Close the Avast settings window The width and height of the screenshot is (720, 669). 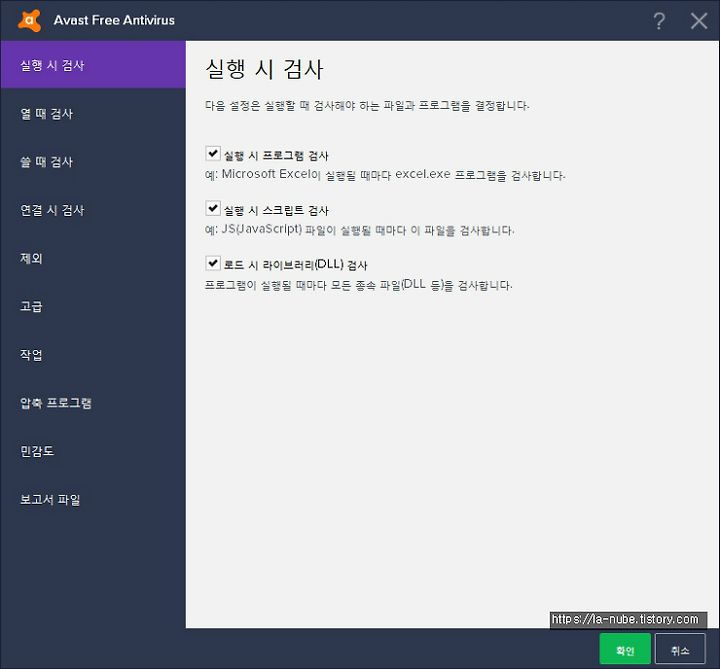(x=698, y=21)
